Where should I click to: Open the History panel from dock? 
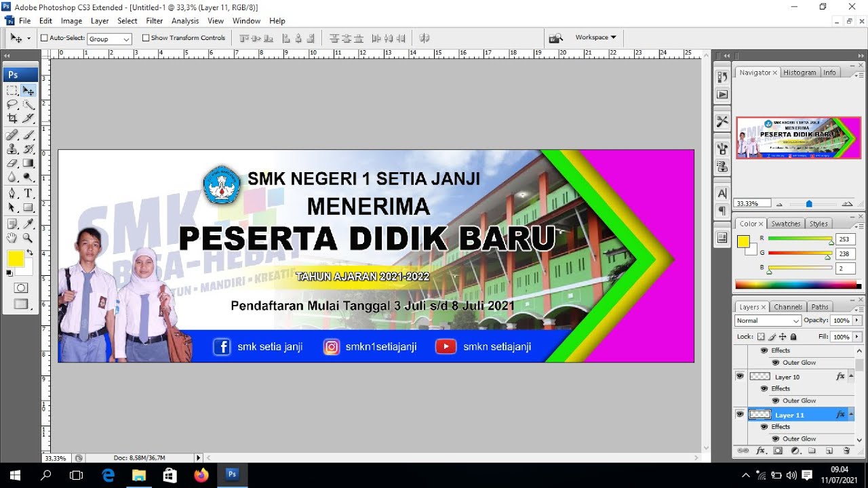(x=722, y=77)
